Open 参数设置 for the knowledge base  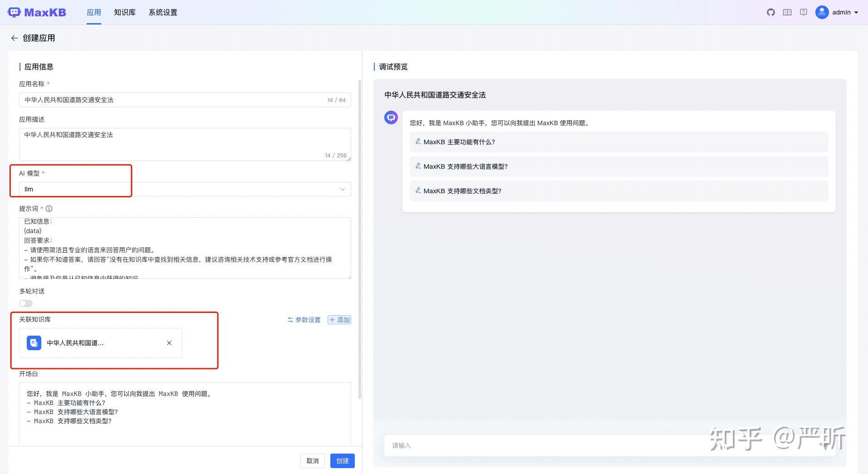point(304,320)
